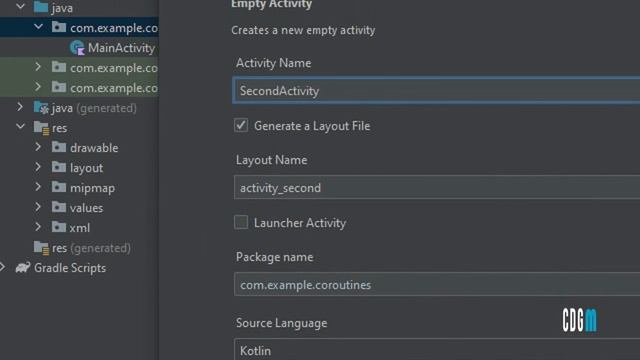Click the layout folder icon

click(59, 167)
